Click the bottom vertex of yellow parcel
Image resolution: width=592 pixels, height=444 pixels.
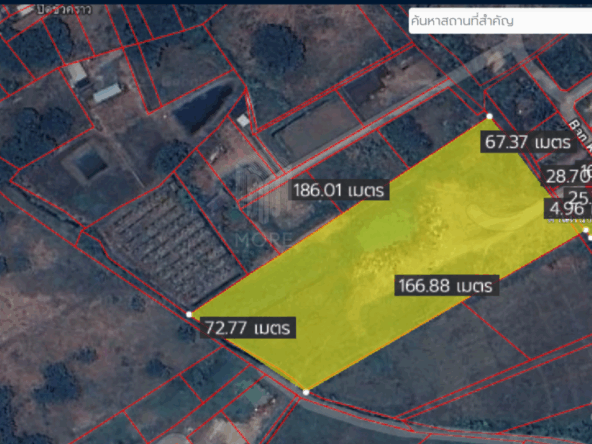tap(306, 392)
